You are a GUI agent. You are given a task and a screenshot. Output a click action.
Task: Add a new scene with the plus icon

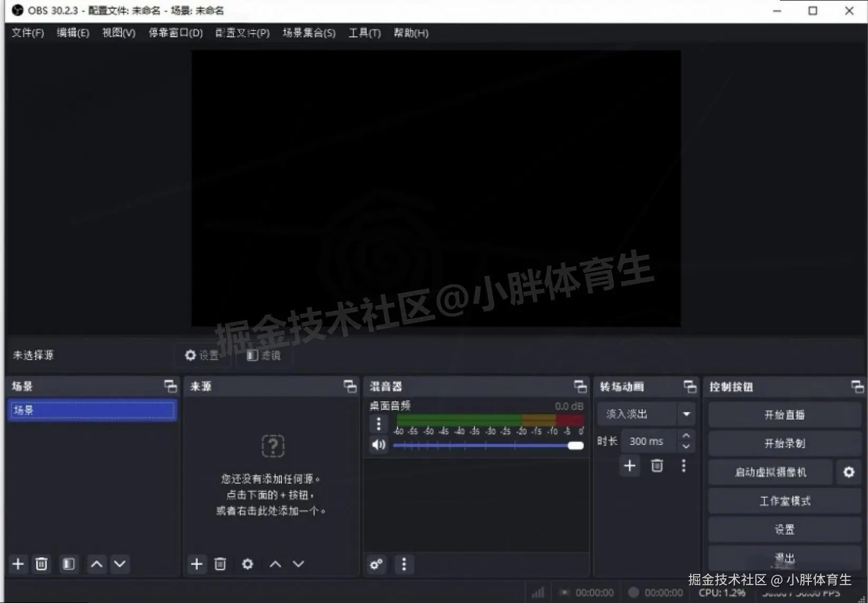point(18,564)
